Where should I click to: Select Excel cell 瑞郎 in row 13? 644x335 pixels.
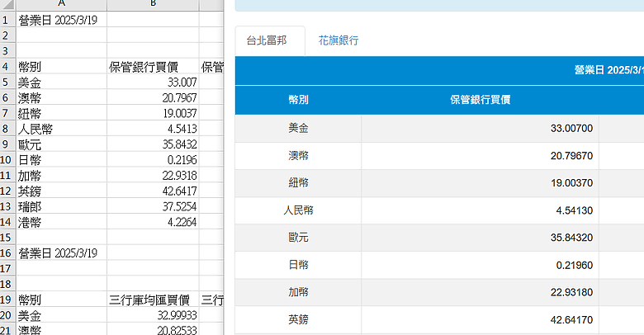pyautogui.click(x=62, y=206)
